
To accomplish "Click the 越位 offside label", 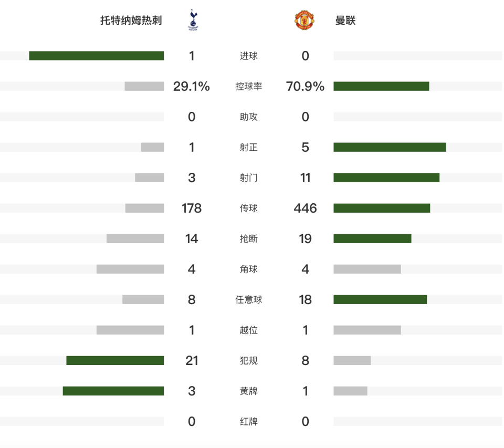I will pos(248,330).
